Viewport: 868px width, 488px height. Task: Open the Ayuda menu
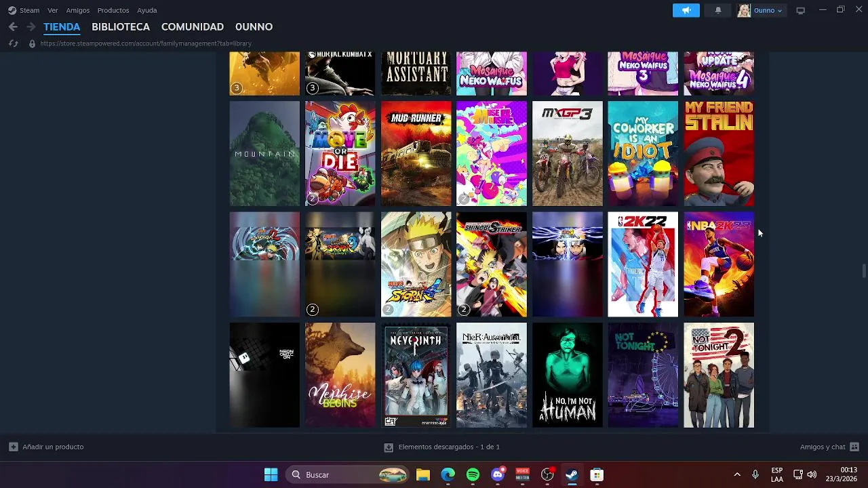coord(146,10)
